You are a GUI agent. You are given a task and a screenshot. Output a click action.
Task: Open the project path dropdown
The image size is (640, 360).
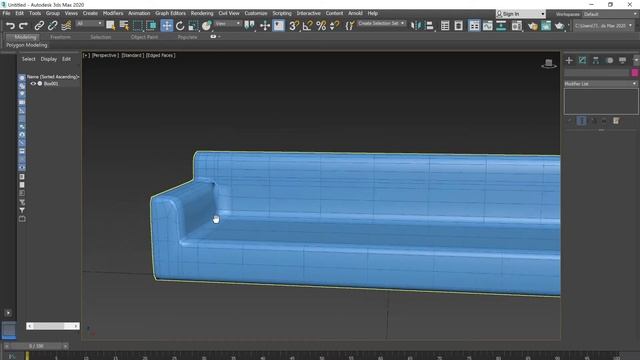[x=603, y=26]
